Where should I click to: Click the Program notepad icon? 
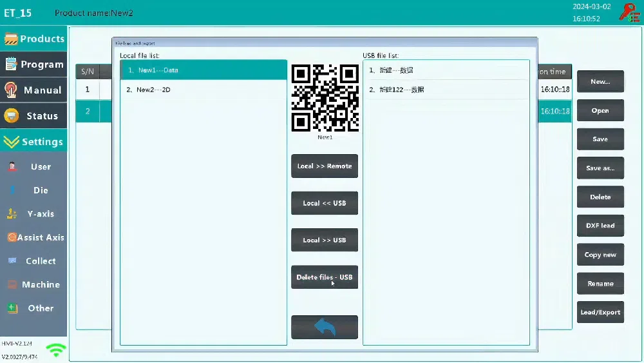point(11,64)
